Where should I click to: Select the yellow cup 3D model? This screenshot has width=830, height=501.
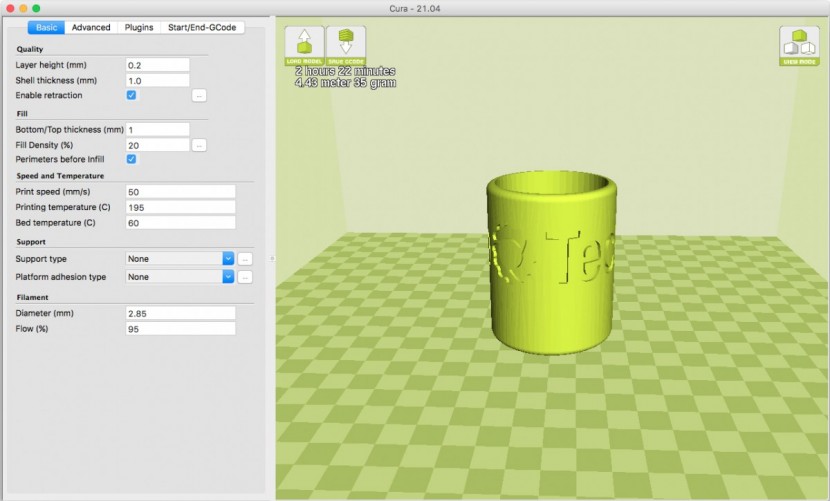[552, 262]
